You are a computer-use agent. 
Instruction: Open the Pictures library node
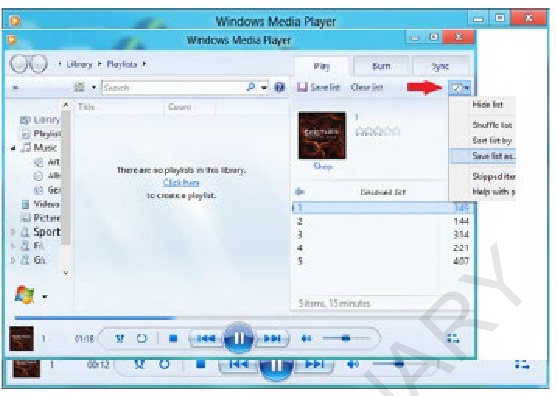click(40, 218)
